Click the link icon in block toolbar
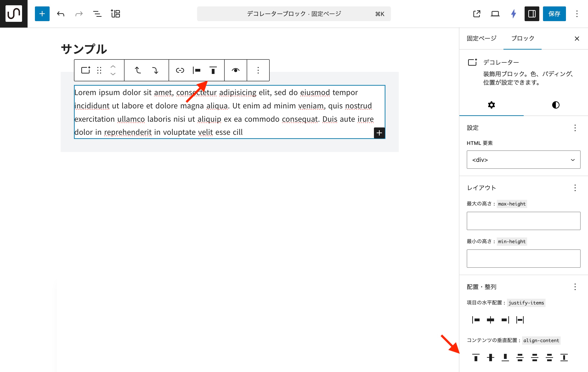This screenshot has height=372, width=588. click(180, 70)
